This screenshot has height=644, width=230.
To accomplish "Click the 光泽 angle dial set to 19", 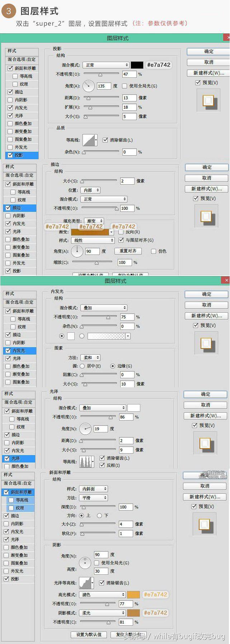I will pyautogui.click(x=85, y=429).
